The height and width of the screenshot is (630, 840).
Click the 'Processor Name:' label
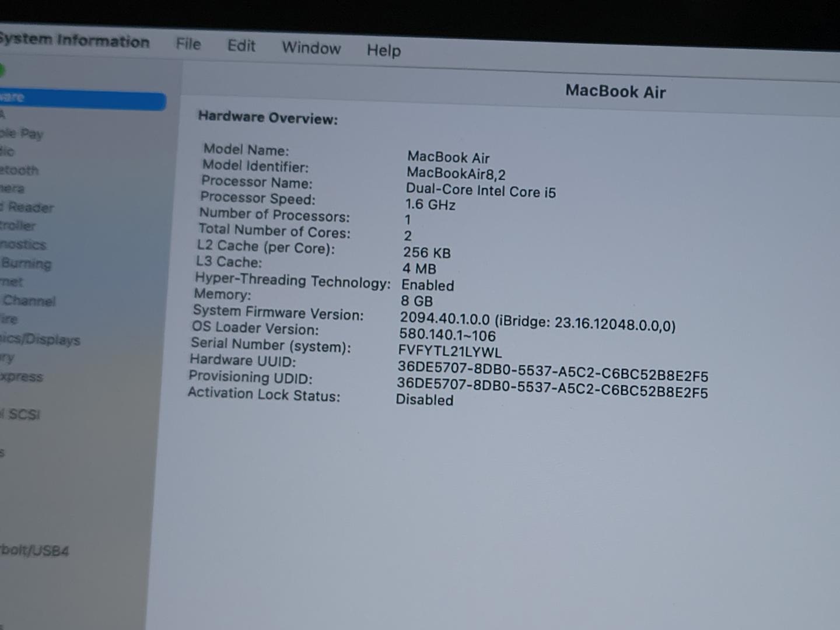257,182
